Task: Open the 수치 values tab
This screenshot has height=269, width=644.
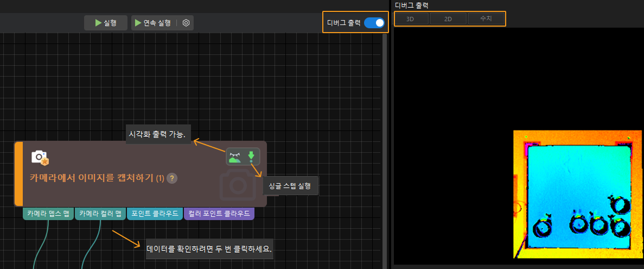Action: click(486, 19)
